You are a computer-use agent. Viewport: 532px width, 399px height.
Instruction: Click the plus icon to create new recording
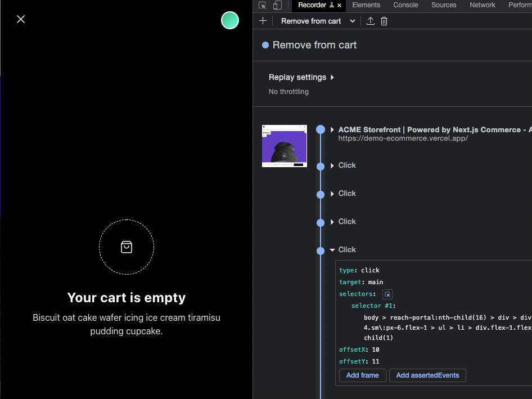point(262,21)
